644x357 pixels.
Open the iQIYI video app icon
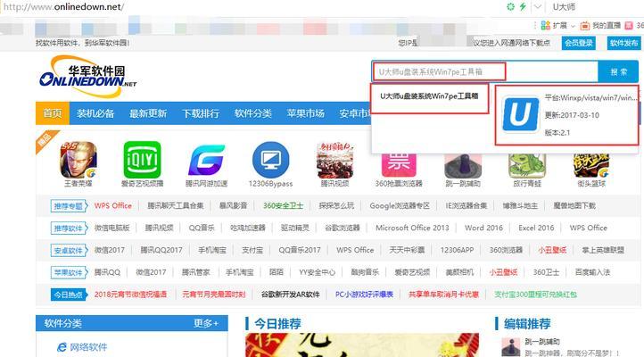[142, 160]
